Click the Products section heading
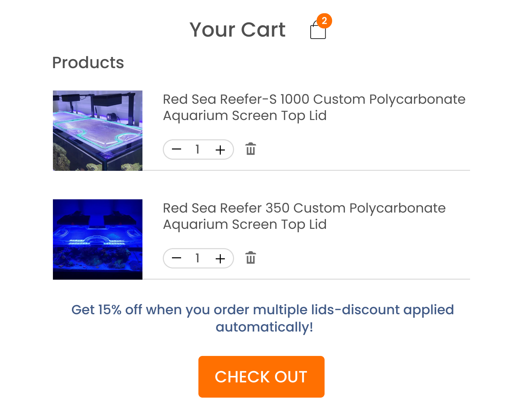524x420 pixels. click(88, 63)
